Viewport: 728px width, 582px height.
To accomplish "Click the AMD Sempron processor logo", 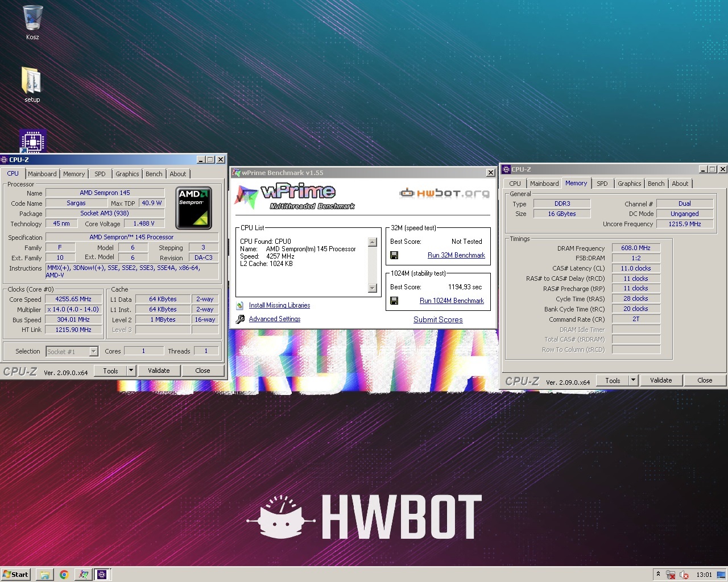I will point(194,207).
